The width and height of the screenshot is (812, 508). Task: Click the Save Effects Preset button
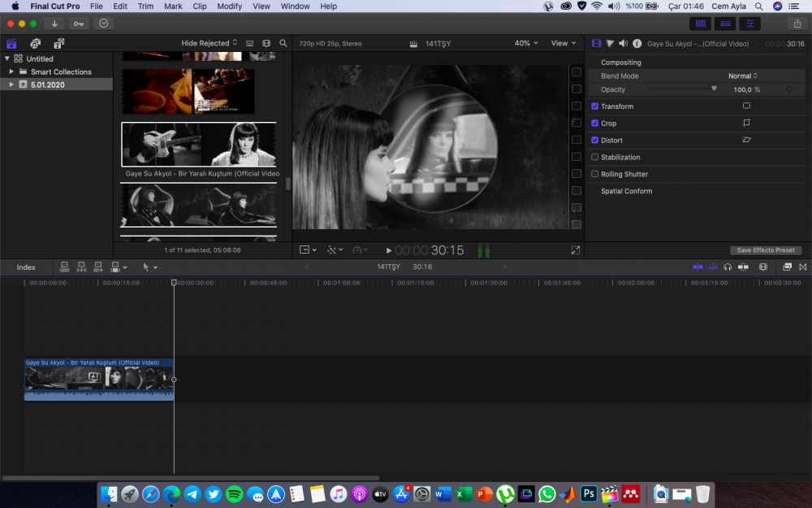point(765,250)
